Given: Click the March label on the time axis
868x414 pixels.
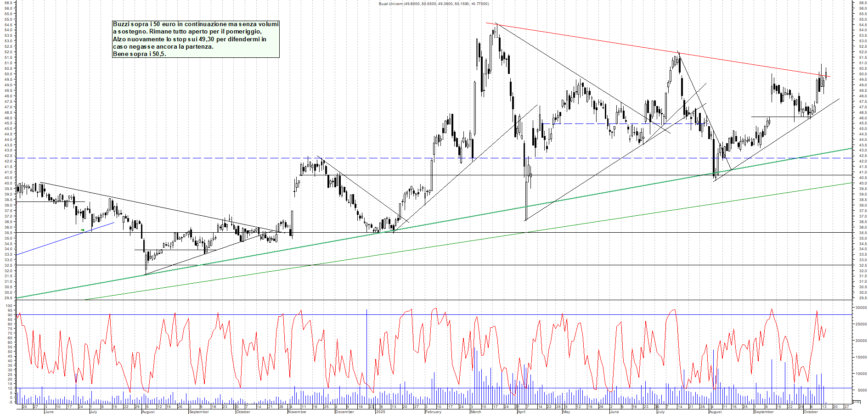Looking at the screenshot, I should pos(476,412).
